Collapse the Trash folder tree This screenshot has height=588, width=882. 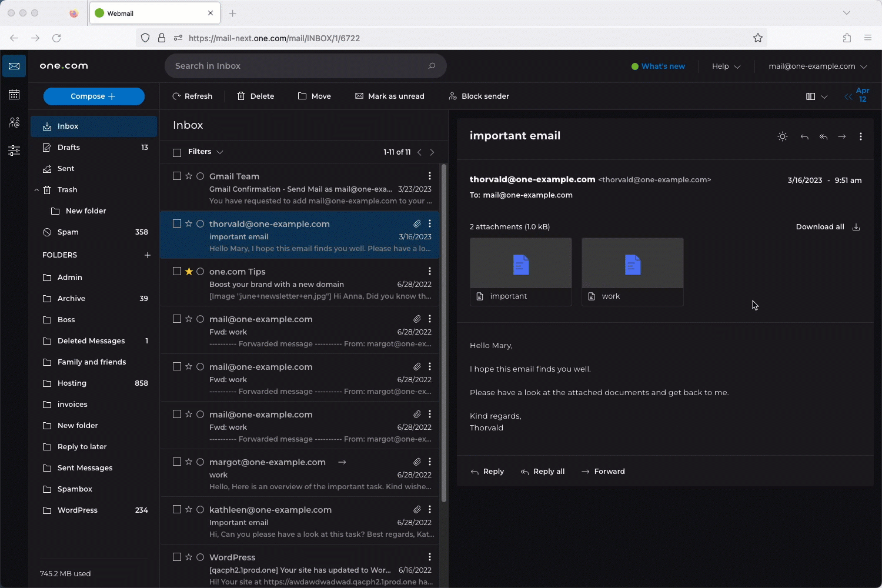click(36, 190)
